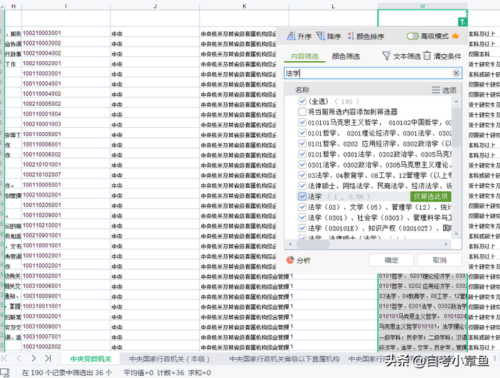Screen dimensions: 500x378
Task: Select column L header
Action: point(333,6)
